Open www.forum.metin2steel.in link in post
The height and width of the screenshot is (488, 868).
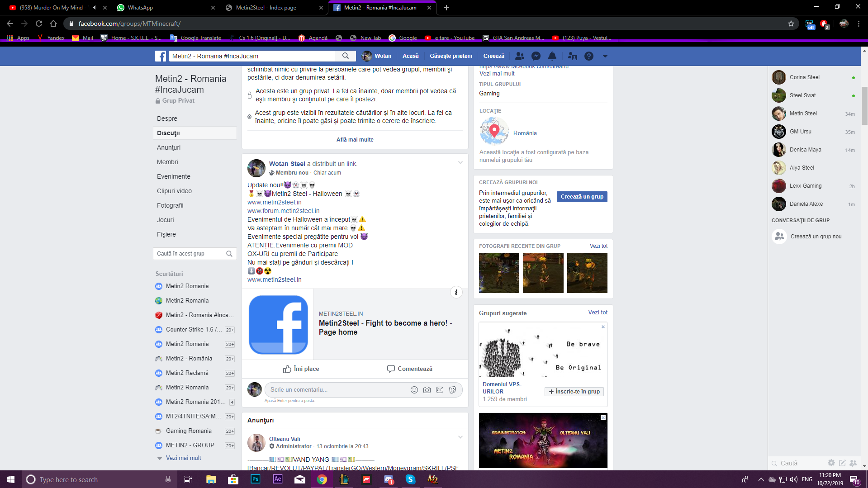click(x=283, y=211)
